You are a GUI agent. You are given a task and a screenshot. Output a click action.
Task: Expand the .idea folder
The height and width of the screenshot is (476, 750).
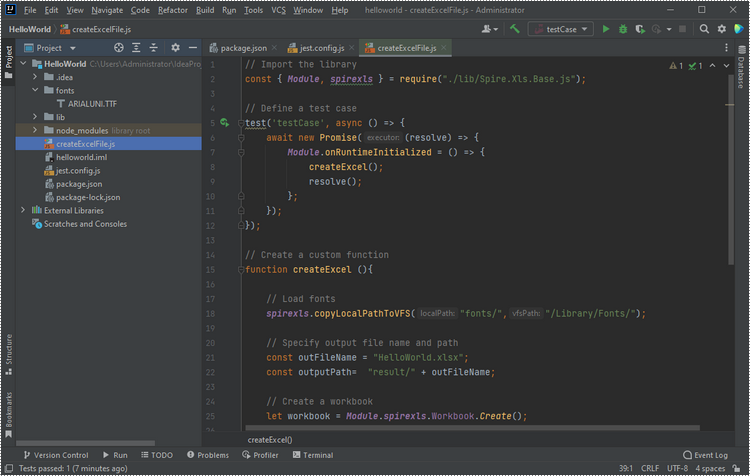[35, 77]
